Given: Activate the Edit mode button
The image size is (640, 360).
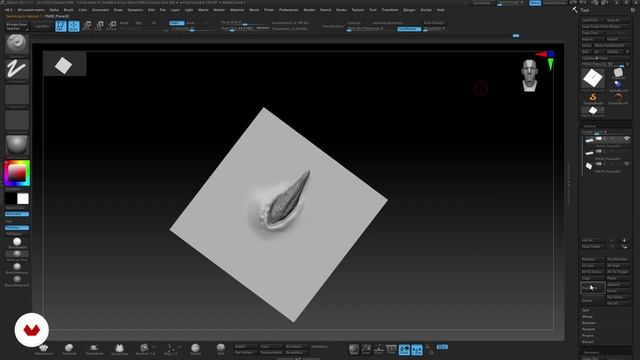Looking at the screenshot, I should click(x=61, y=27).
